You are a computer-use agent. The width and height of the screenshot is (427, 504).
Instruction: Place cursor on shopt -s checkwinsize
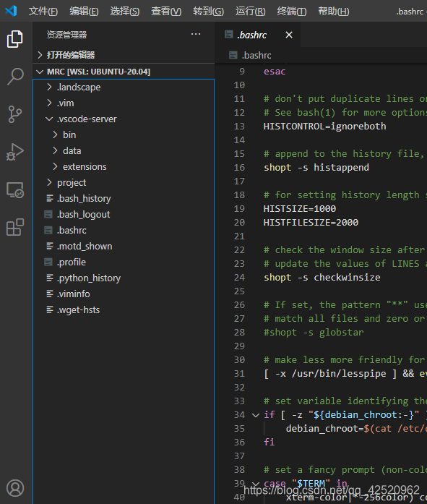pos(322,278)
